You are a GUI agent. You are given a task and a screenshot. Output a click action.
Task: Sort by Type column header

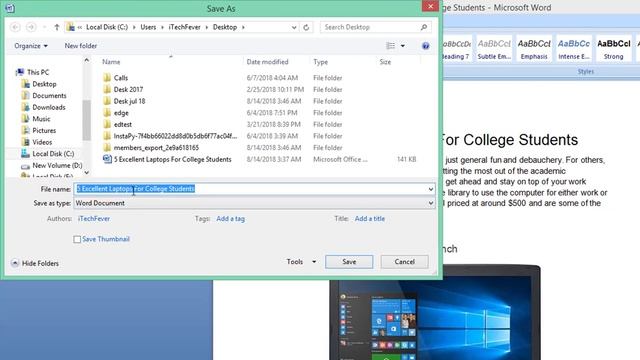click(320, 62)
